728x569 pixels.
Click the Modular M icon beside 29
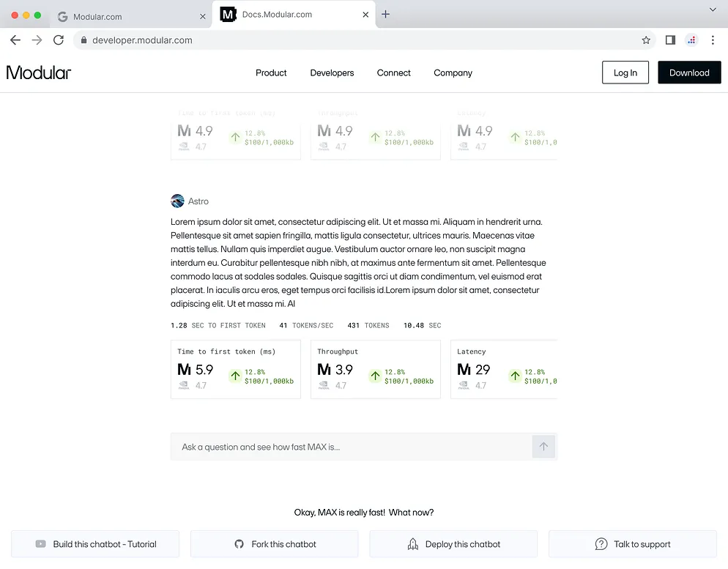click(464, 369)
